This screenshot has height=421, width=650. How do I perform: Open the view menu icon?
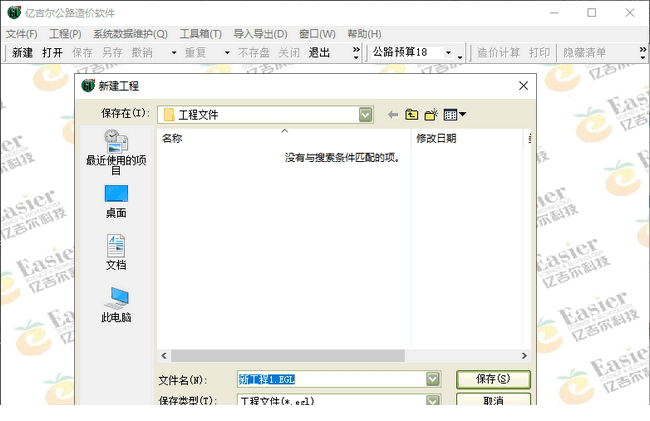[x=455, y=114]
